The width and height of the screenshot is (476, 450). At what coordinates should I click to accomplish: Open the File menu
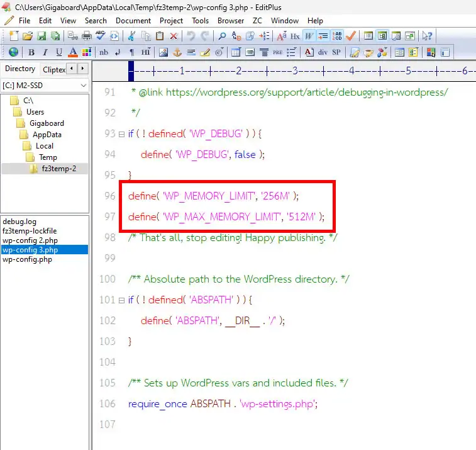(x=25, y=21)
